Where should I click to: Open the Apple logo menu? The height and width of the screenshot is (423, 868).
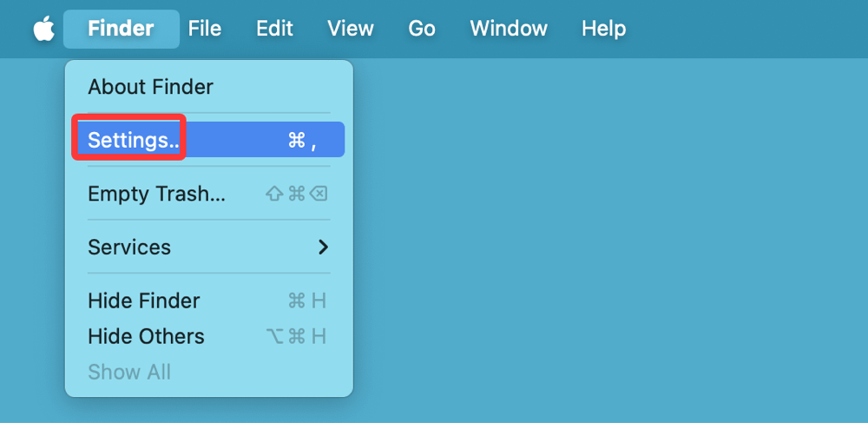coord(43,29)
